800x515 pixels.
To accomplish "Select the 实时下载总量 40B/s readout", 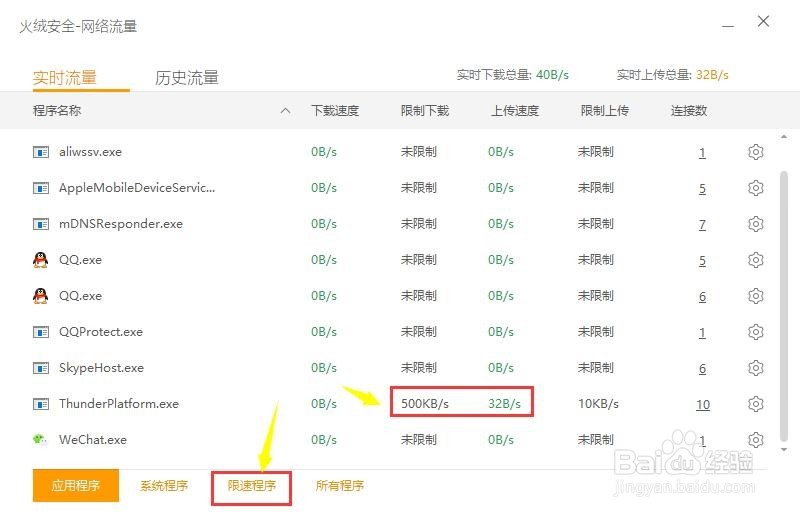I will tap(512, 75).
